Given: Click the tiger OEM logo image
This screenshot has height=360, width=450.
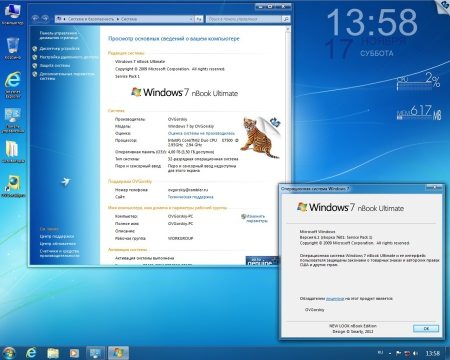Looking at the screenshot, I should coord(260,137).
